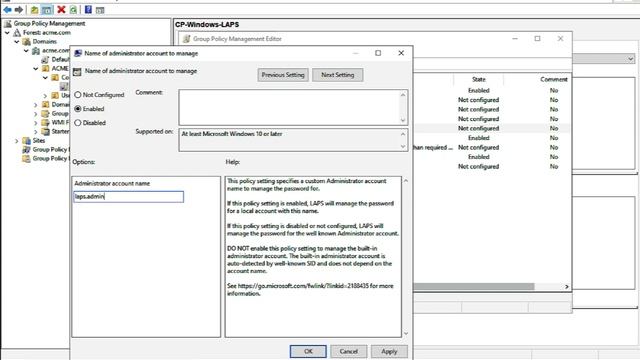This screenshot has height=360, width=640.
Task: Select the ACME organizational unit icon
Action: tap(45, 69)
